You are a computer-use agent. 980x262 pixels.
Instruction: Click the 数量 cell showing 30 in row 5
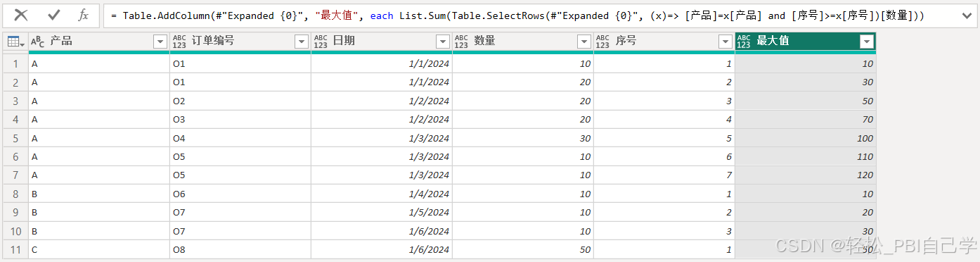pyautogui.click(x=523, y=138)
